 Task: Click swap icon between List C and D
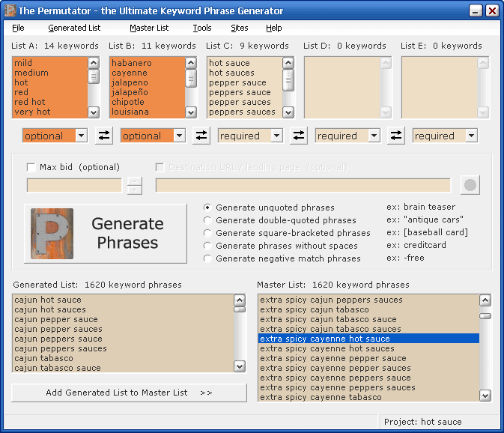[299, 136]
